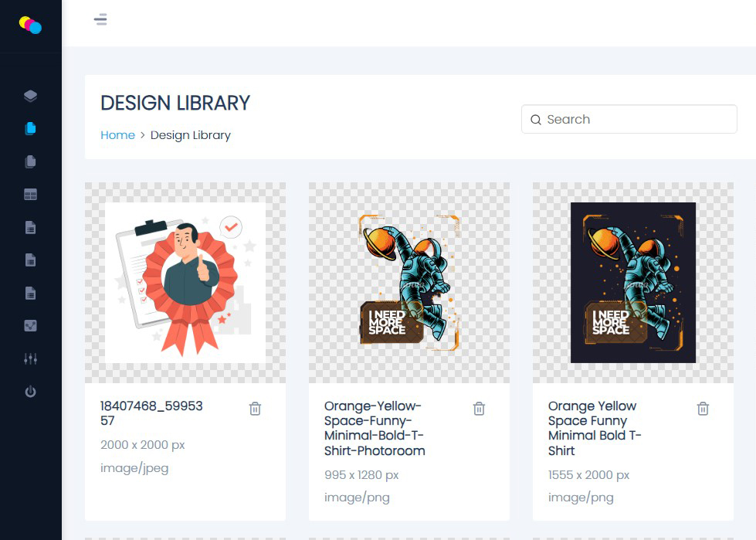
Task: Open the table layout sidebar icon
Action: (30, 195)
